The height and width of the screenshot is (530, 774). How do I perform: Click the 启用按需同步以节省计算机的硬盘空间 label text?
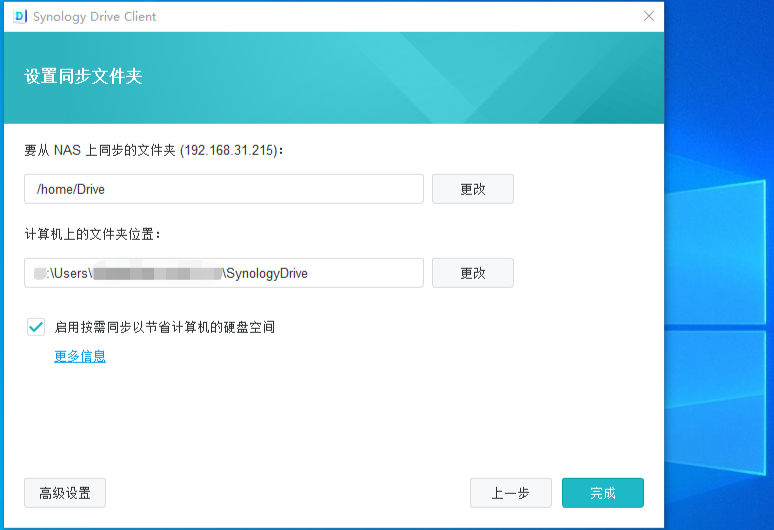(x=165, y=327)
